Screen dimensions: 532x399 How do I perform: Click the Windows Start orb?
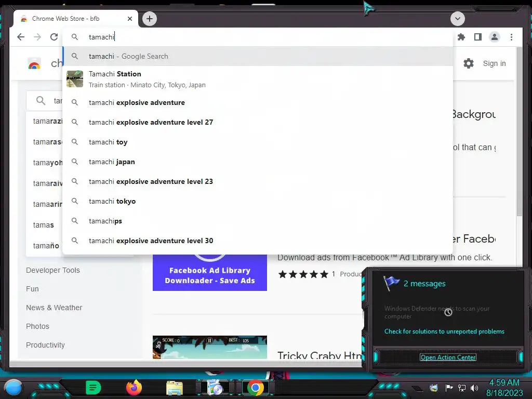pos(13,388)
